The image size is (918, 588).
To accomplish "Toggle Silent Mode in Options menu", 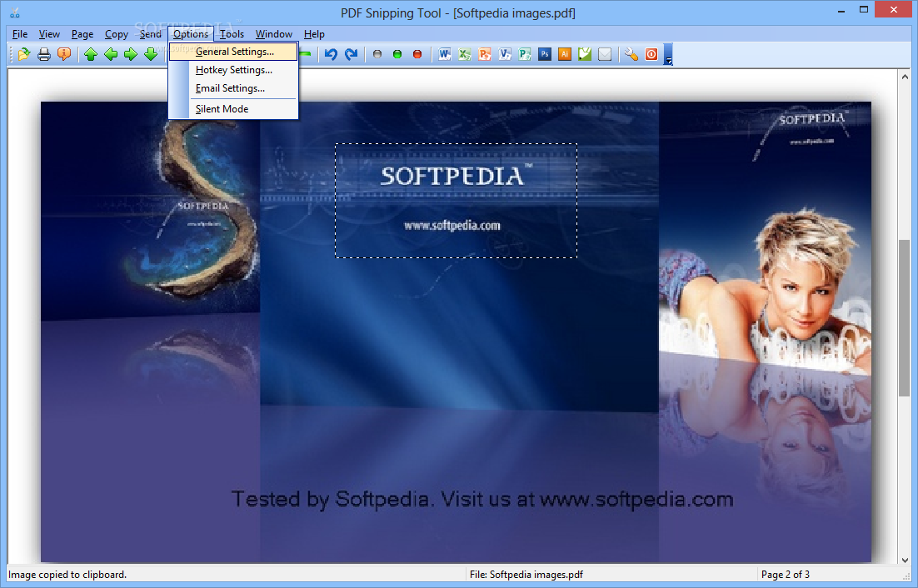I will tap(233, 109).
